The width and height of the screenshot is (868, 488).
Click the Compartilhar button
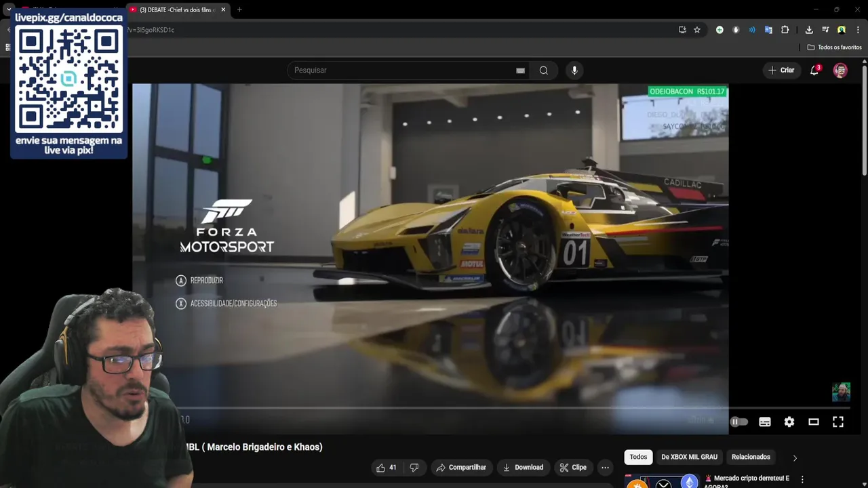[x=461, y=468]
